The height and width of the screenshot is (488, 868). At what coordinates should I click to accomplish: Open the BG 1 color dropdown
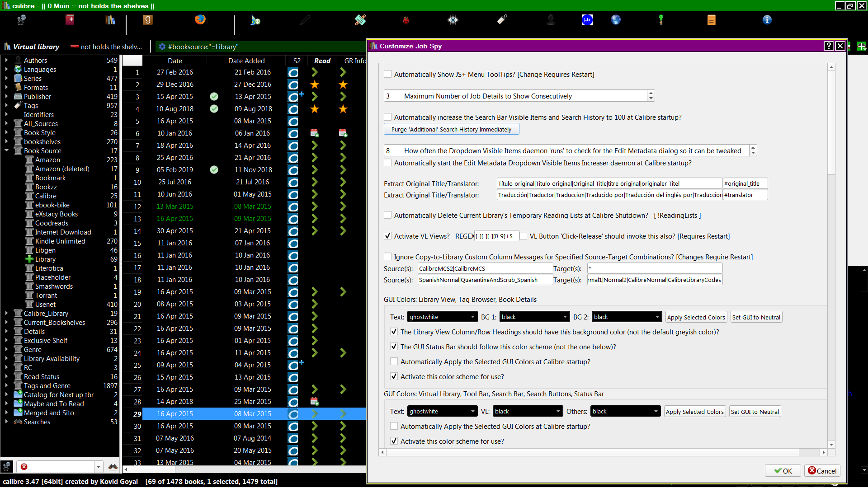tap(534, 317)
